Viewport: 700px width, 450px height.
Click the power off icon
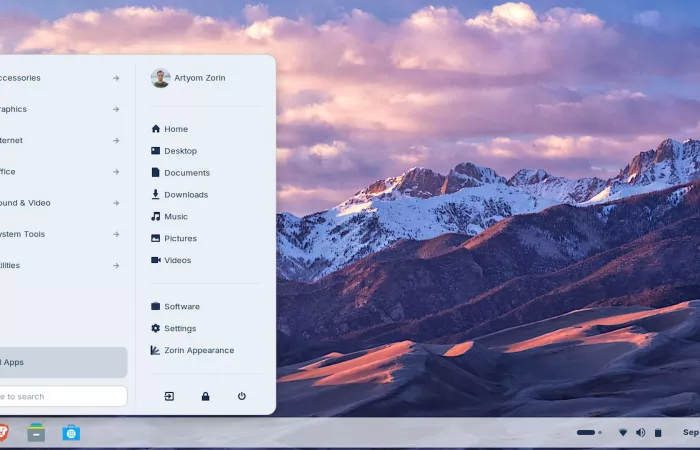(242, 396)
